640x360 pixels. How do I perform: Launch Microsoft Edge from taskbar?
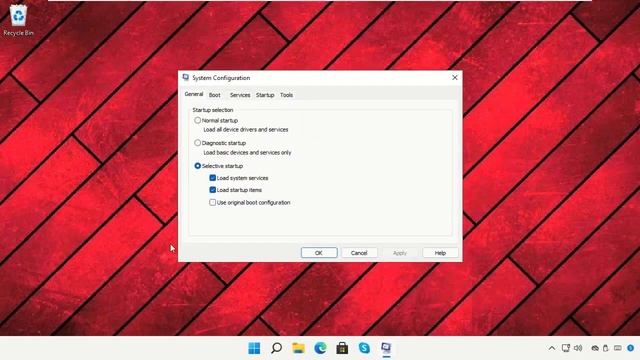320,348
